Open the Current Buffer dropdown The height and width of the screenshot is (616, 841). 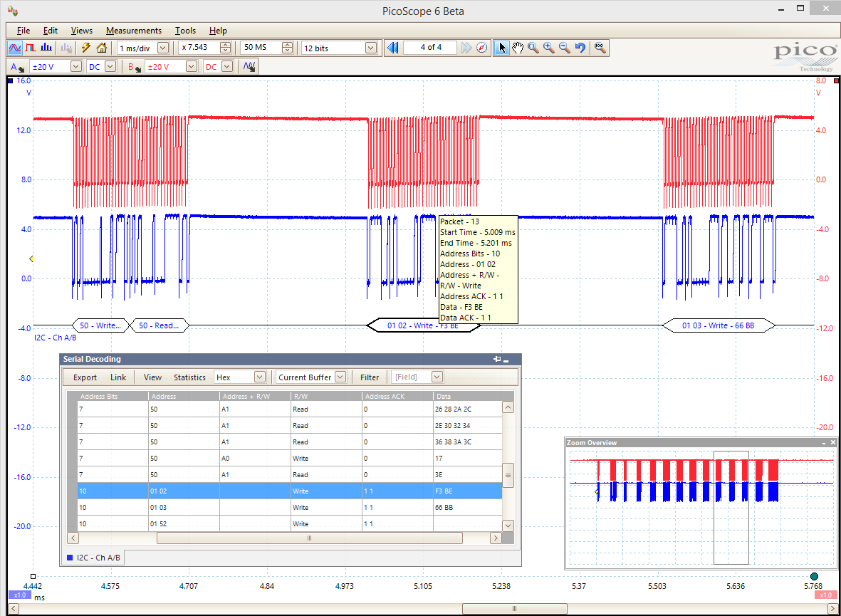tap(340, 377)
